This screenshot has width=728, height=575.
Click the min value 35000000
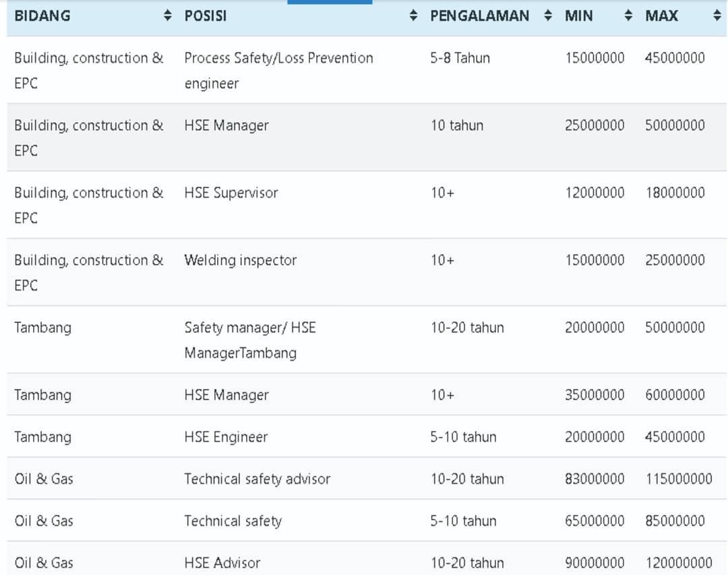(x=595, y=395)
